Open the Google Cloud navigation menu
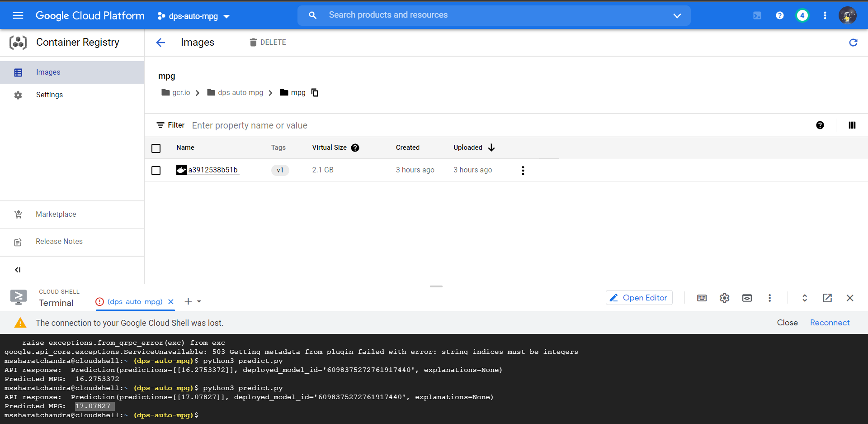The width and height of the screenshot is (868, 424). point(18,15)
